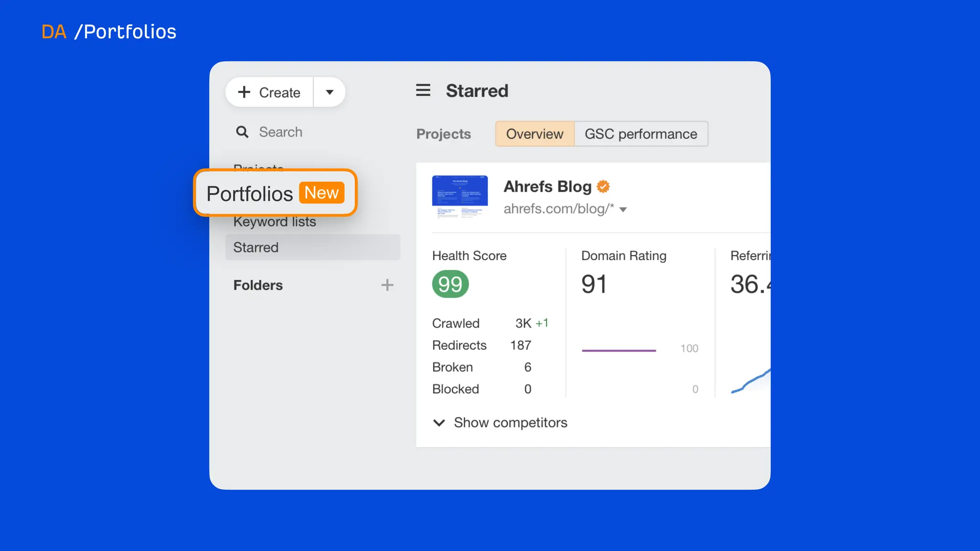Switch to the Overview tab

coord(535,134)
